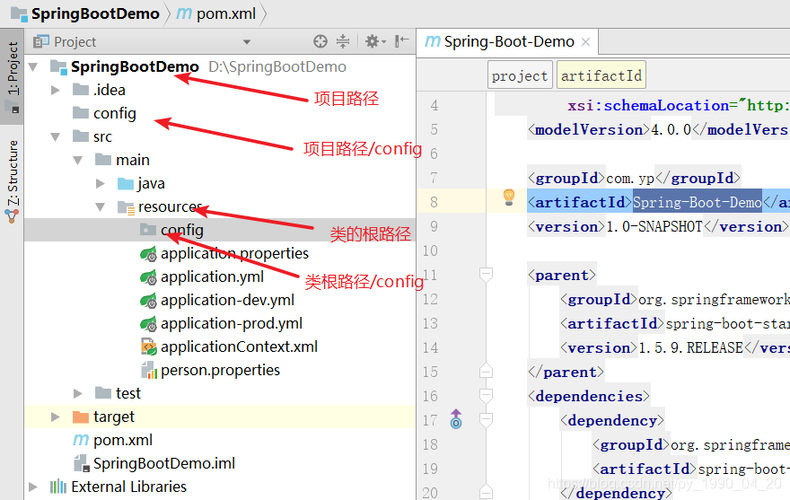Select pom.xml in project tree
This screenshot has width=790, height=500.
[123, 440]
